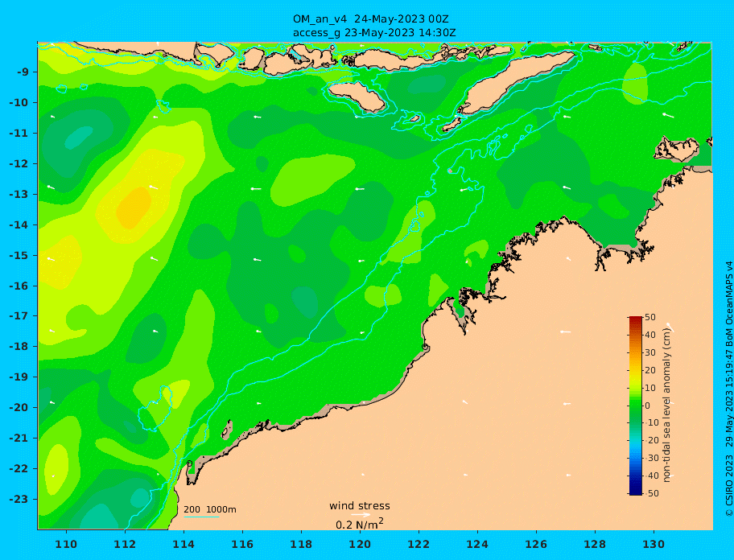Click the "0.2 N/m2" legend value
734x560 pixels.
coord(360,524)
